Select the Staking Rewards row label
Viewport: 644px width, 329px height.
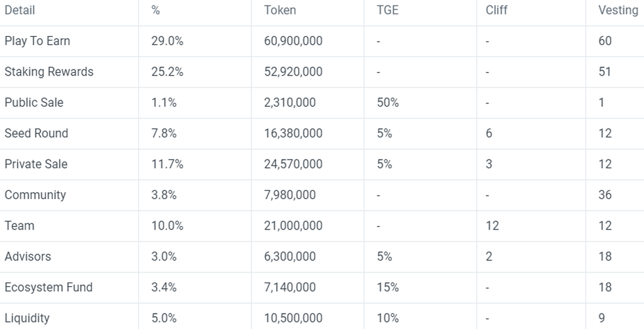(x=49, y=72)
